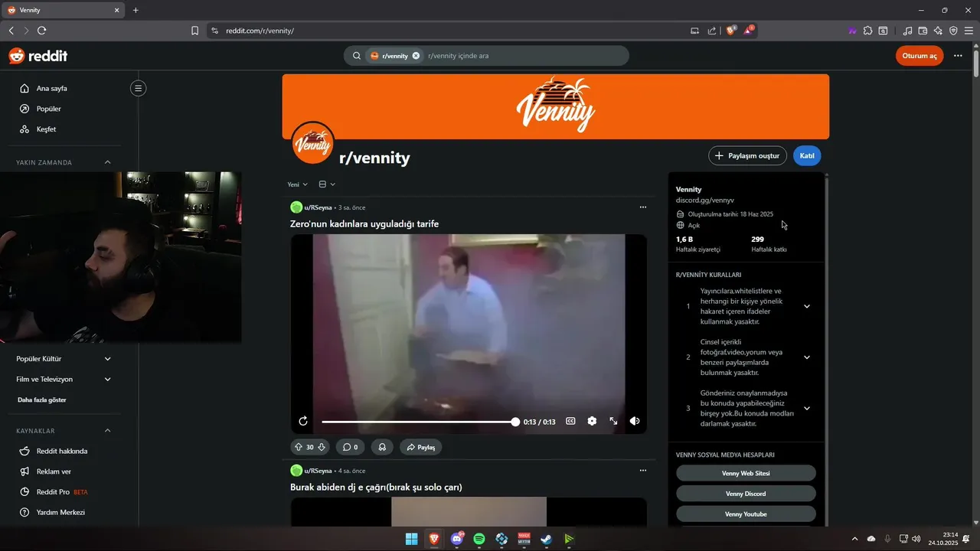Open Brave VPN shield icon
The image size is (980, 551).
[953, 31]
